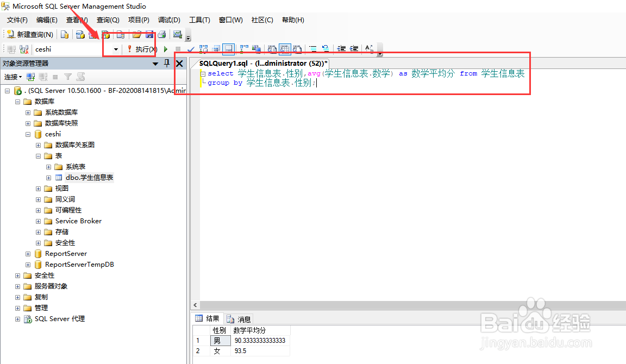Click the New Query (新建查询) button
This screenshot has height=364, width=626.
[x=30, y=35]
